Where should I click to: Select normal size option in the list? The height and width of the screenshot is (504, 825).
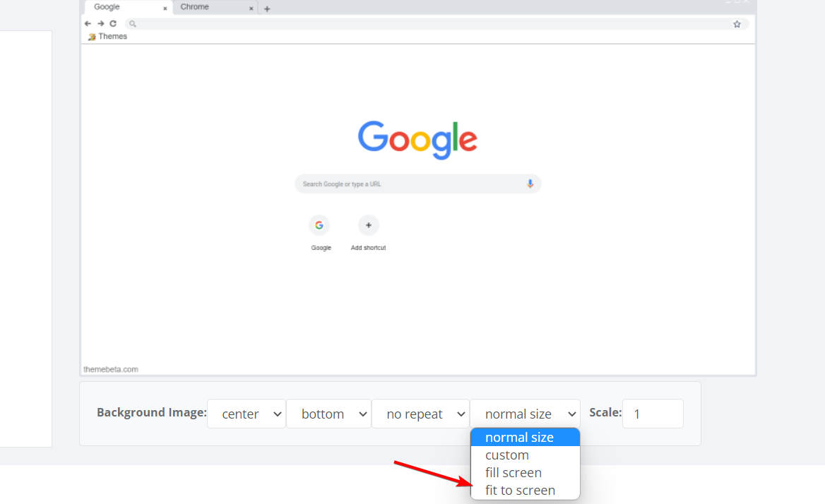tap(525, 437)
